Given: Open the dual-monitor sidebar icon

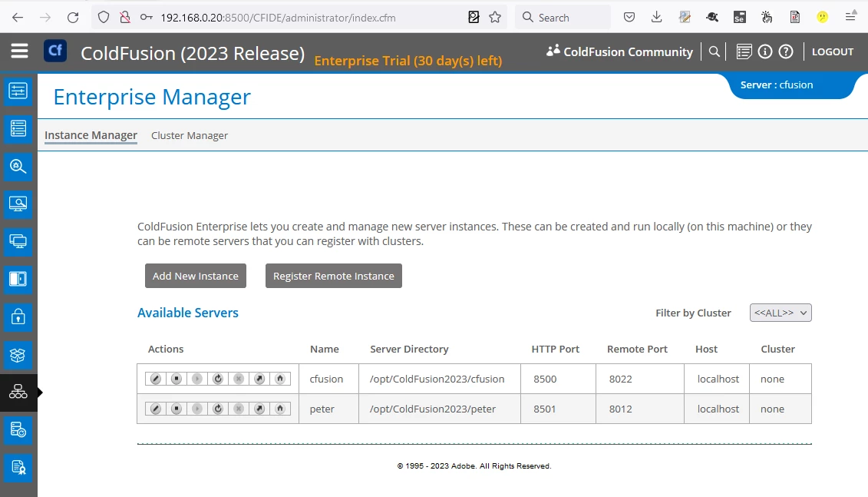Looking at the screenshot, I should pos(18,241).
